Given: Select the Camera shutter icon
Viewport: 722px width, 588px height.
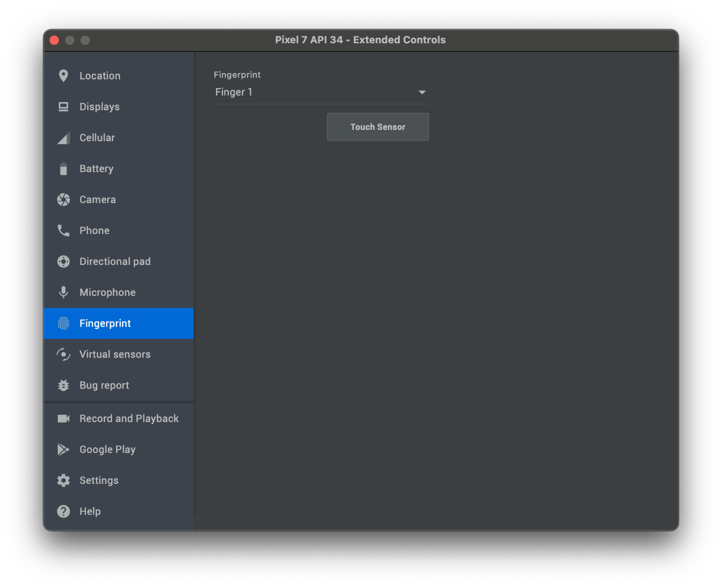Looking at the screenshot, I should coord(63,199).
